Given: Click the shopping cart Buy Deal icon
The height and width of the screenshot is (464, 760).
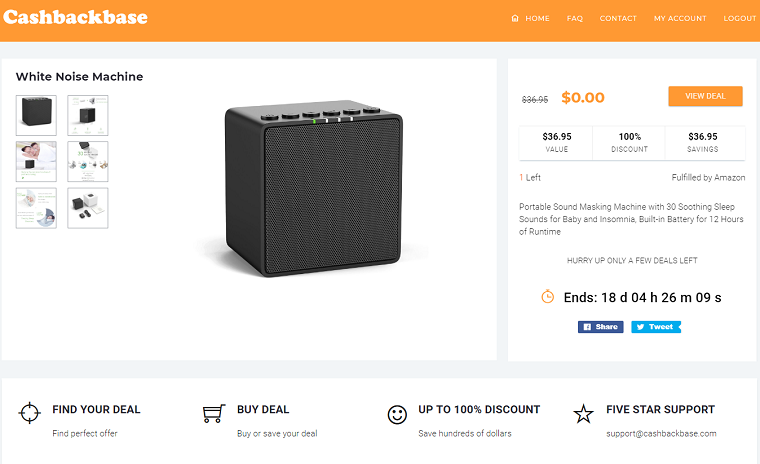Looking at the screenshot, I should [214, 414].
